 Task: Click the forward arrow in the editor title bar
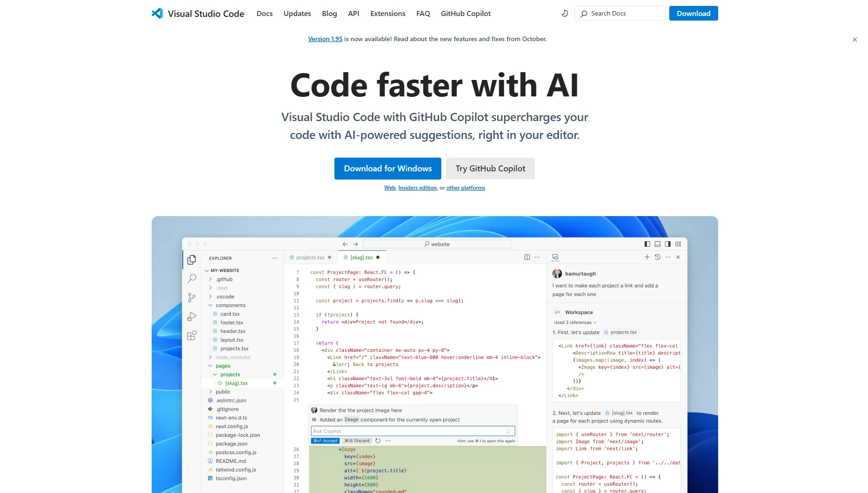click(355, 244)
